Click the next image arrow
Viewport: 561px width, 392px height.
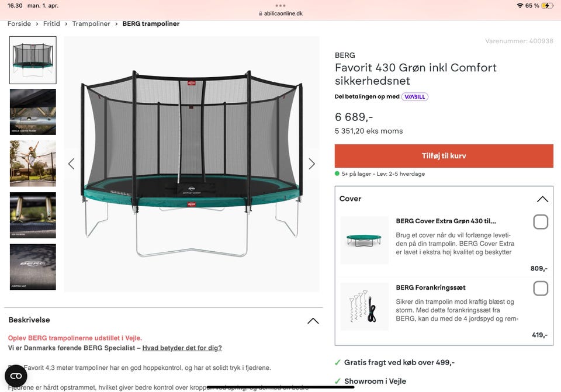[311, 164]
